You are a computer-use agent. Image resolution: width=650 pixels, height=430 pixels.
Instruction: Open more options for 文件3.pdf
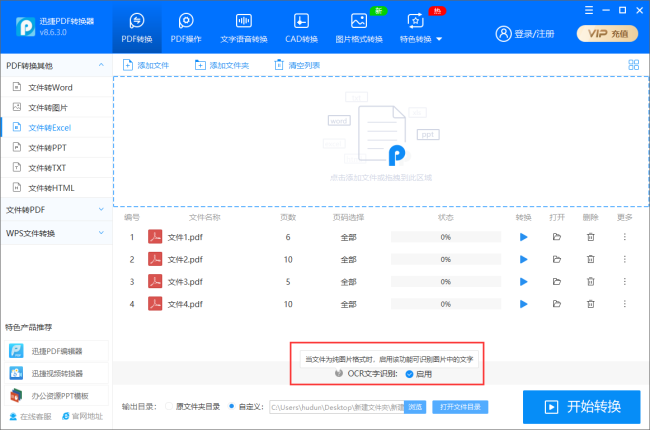[x=624, y=282]
